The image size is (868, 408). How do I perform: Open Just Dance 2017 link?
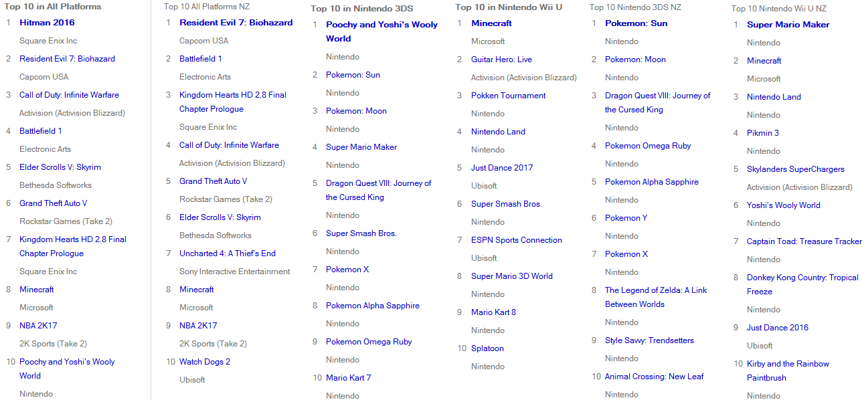(x=502, y=168)
